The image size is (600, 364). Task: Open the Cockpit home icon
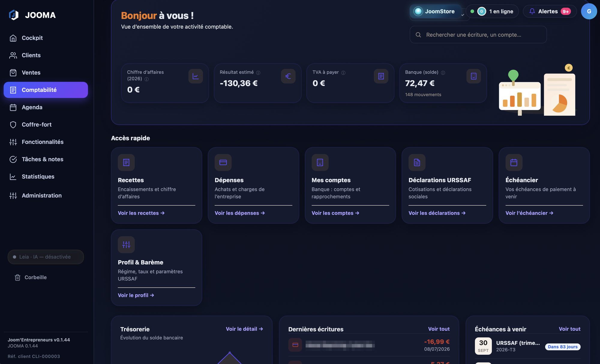pyautogui.click(x=13, y=38)
